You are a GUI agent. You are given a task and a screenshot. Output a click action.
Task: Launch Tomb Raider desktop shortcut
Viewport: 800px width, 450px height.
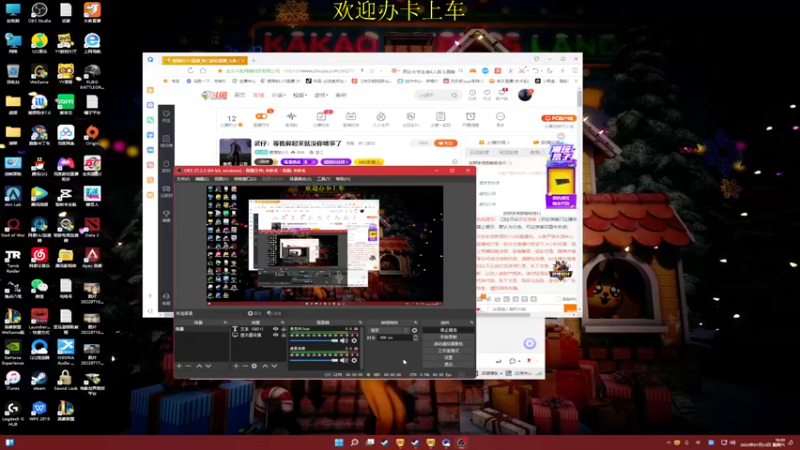[13, 261]
